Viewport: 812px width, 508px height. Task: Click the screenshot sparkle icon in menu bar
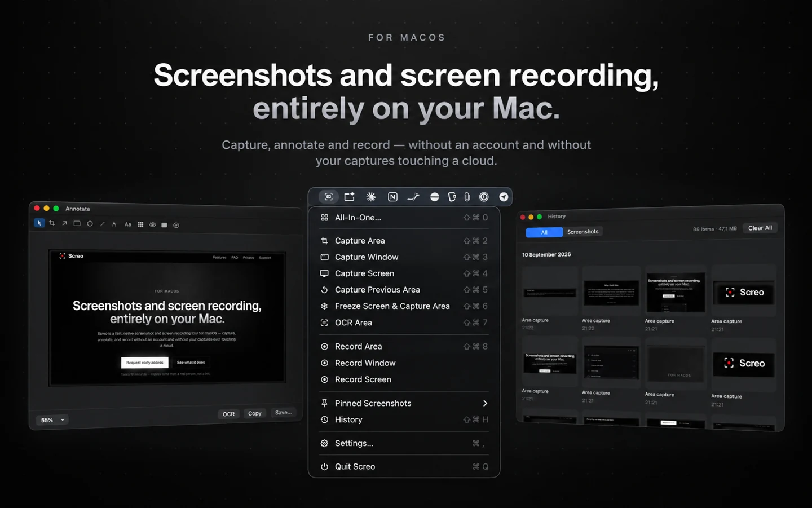[x=350, y=197]
